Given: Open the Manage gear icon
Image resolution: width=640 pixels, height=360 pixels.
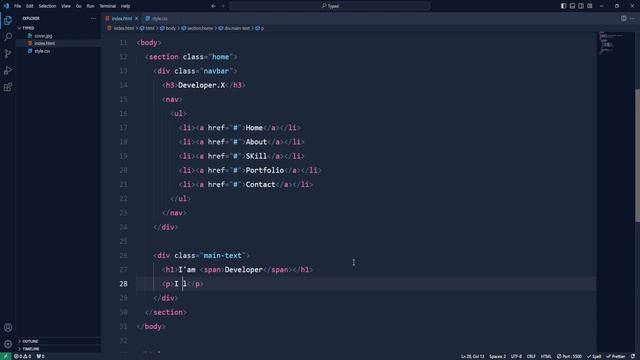Looking at the screenshot, I should [8, 344].
